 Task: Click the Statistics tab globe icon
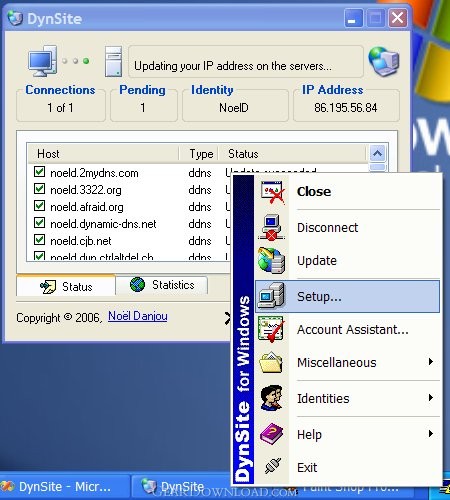point(137,285)
